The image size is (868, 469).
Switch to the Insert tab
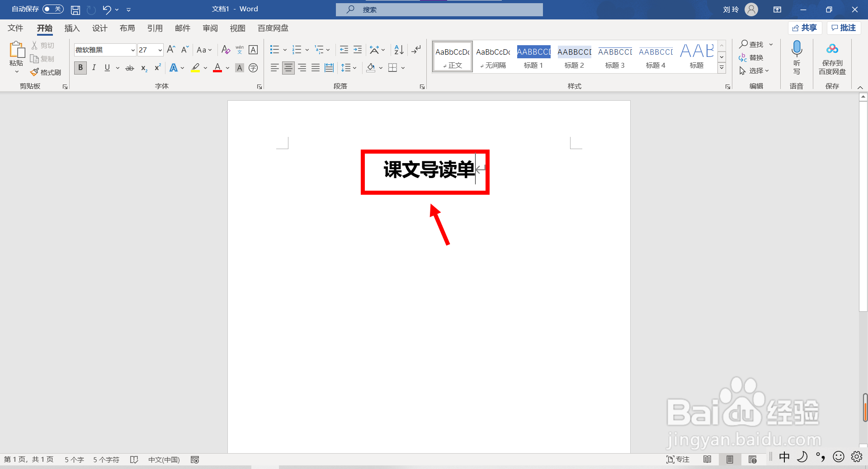72,28
